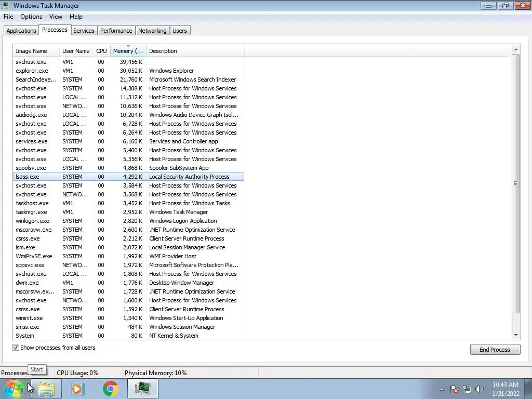532x399 pixels.
Task: Sort by User Name column header
Action: coord(76,51)
